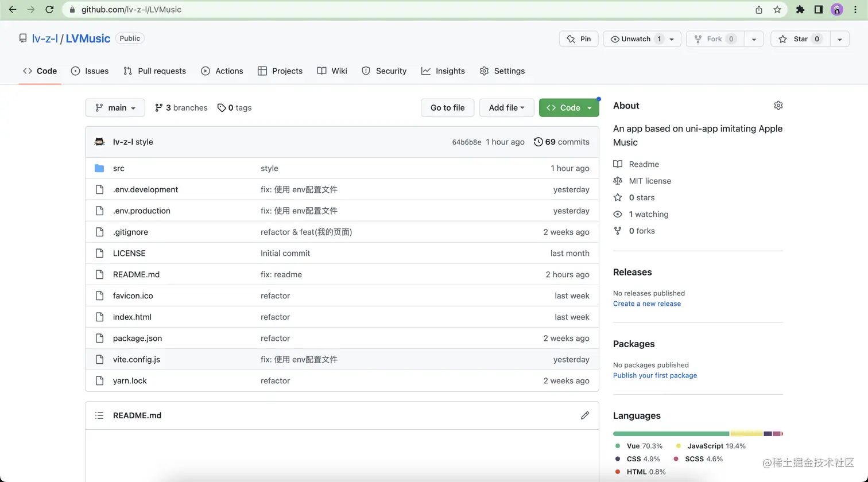This screenshot has width=868, height=482.
Task: Click Create a new release
Action: point(647,304)
